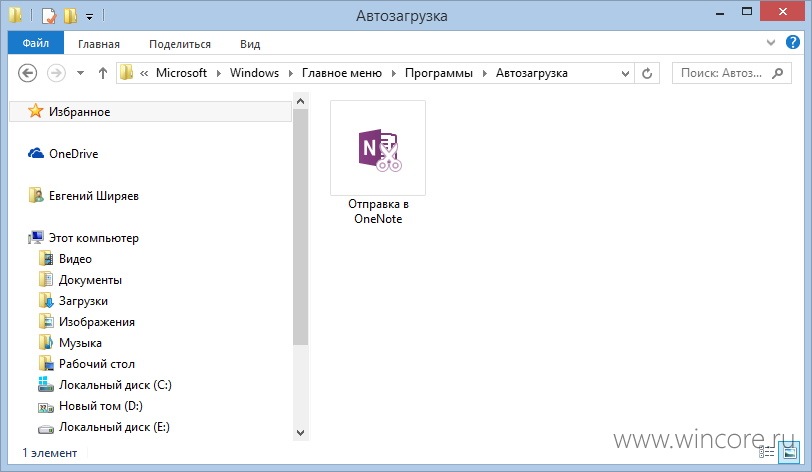Open the Загрузки folder

[83, 301]
